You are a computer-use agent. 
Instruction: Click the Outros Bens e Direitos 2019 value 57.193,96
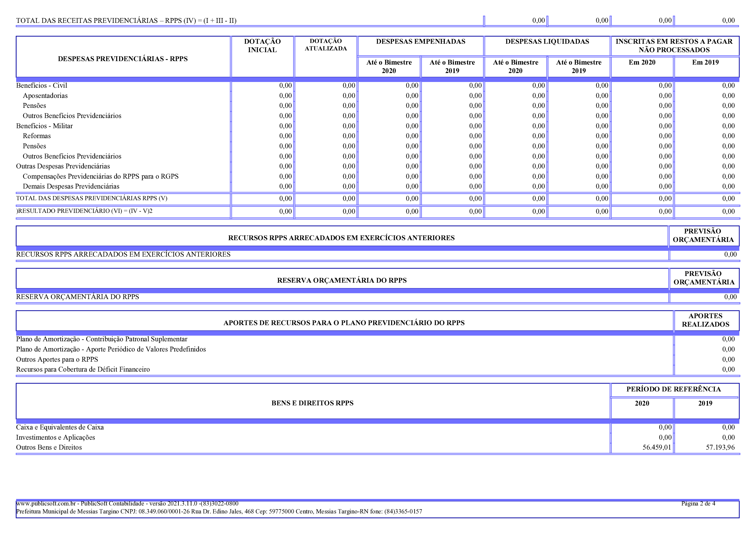point(720,448)
